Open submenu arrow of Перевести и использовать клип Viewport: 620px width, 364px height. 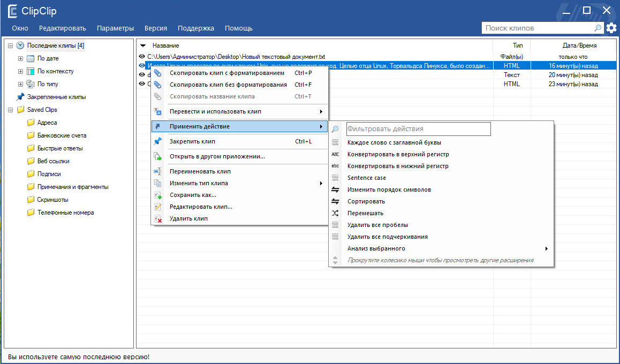[x=321, y=111]
